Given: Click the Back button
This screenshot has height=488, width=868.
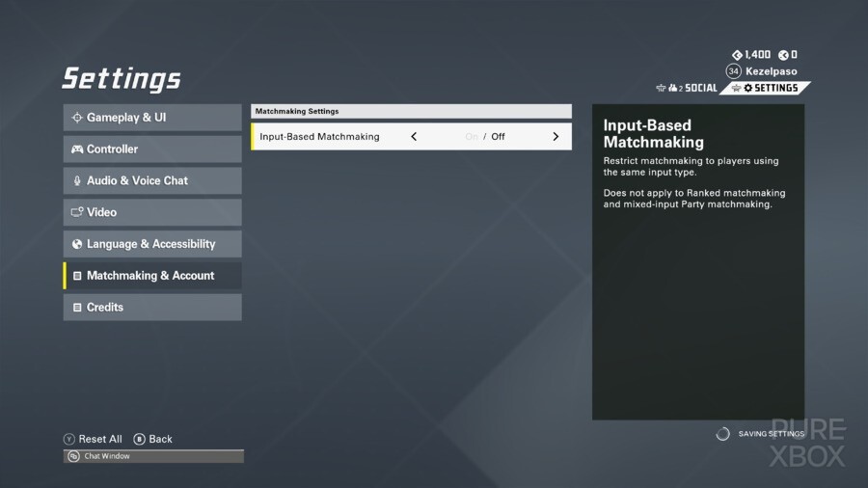Looking at the screenshot, I should 160,439.
